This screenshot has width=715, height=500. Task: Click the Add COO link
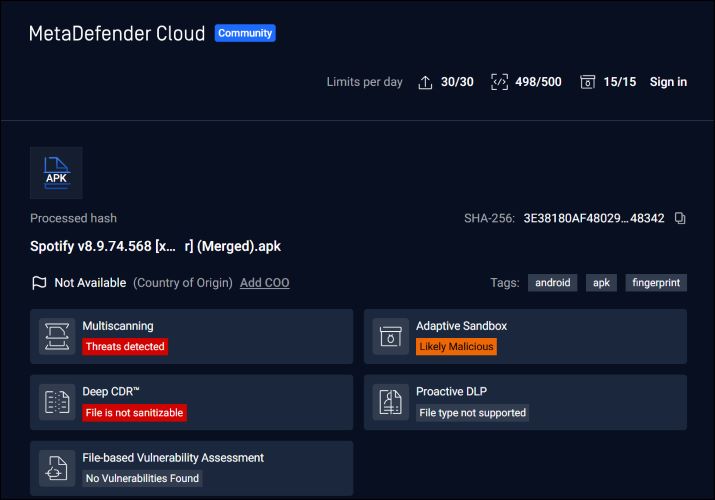pyautogui.click(x=264, y=283)
